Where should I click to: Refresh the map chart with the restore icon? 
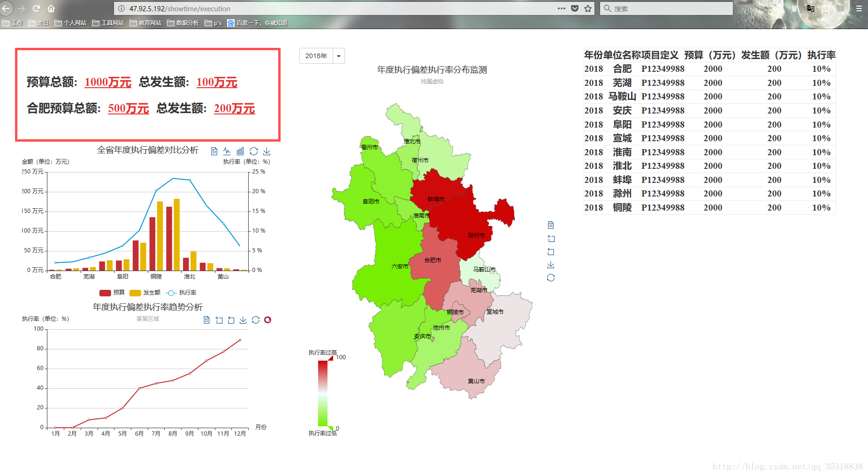tap(551, 278)
